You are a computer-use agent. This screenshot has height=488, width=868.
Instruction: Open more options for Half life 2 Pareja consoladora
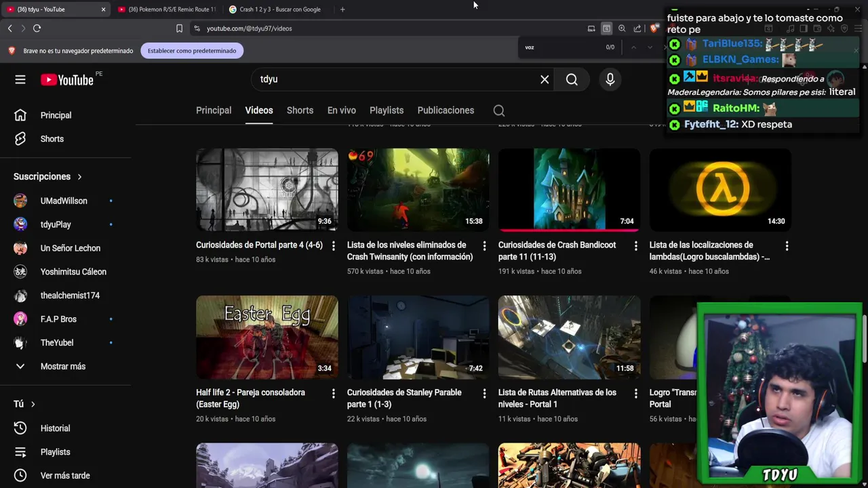333,393
